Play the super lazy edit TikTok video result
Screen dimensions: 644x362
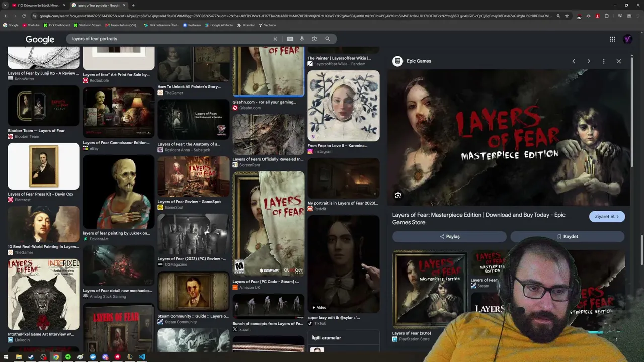(x=344, y=264)
